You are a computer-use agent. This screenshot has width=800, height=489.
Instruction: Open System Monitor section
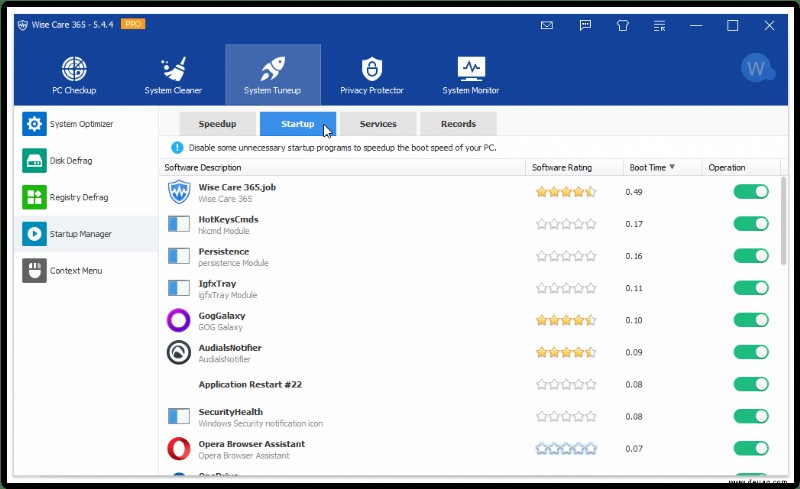470,76
